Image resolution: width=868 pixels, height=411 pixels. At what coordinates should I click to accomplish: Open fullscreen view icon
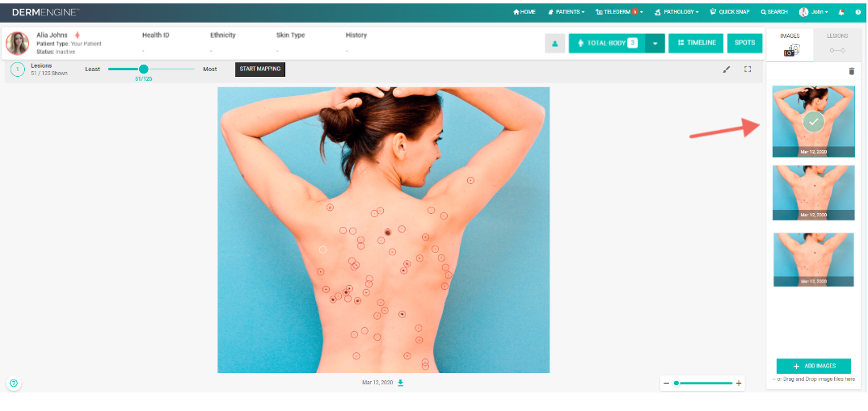[748, 69]
